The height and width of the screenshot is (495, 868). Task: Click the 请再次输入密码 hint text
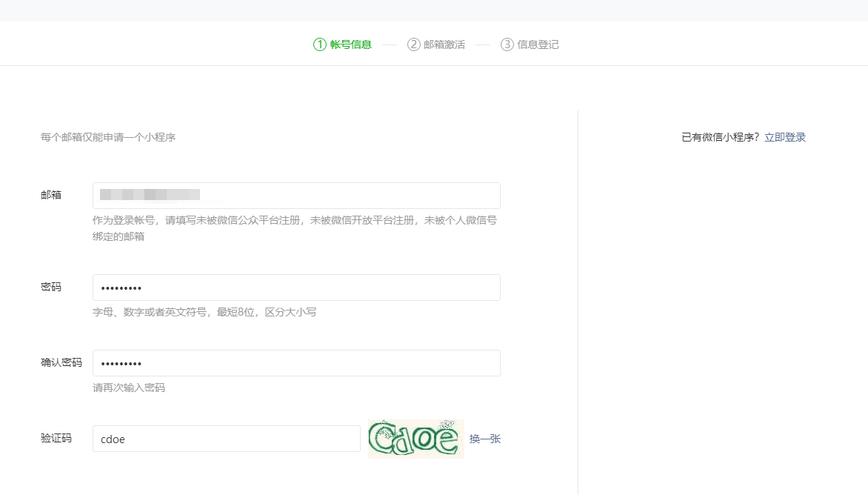(x=129, y=388)
